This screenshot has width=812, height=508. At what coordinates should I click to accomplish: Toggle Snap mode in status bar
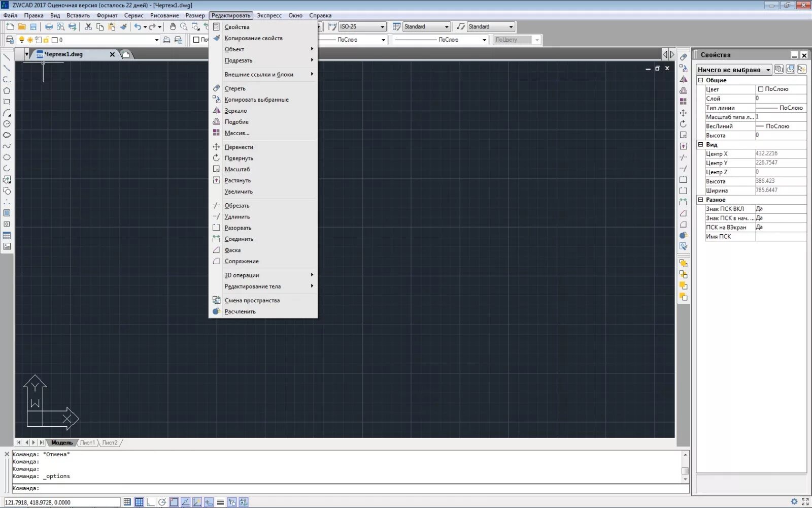(127, 502)
